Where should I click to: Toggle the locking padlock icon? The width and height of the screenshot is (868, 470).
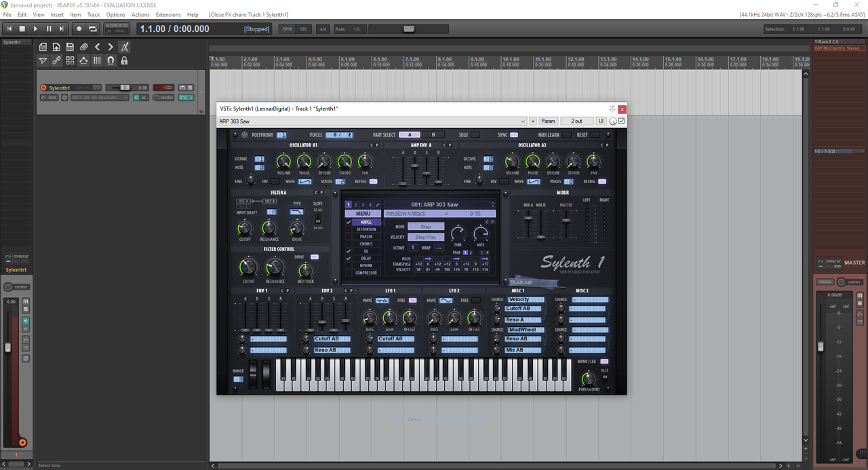(x=124, y=60)
